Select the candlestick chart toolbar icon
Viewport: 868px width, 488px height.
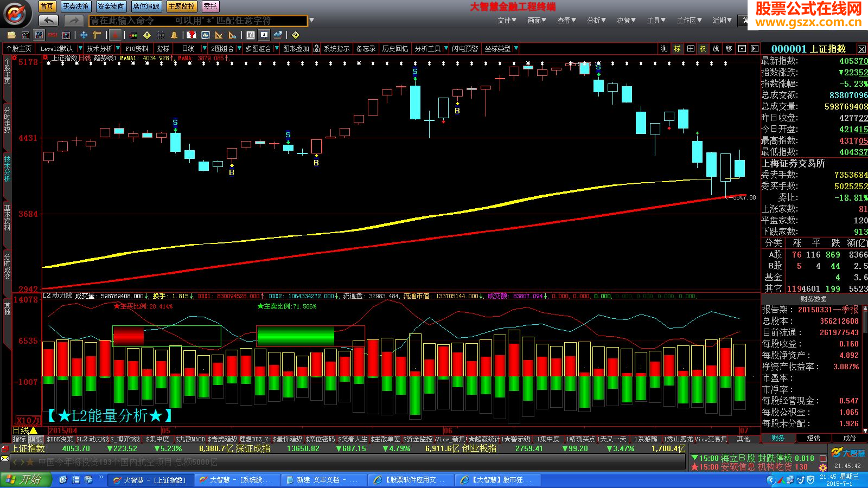click(x=39, y=35)
